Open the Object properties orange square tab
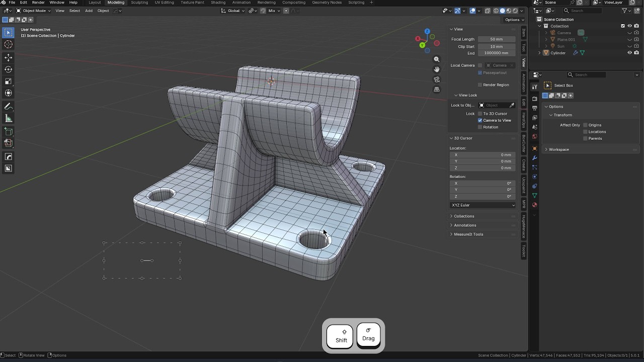This screenshot has height=362, width=644. [x=534, y=148]
